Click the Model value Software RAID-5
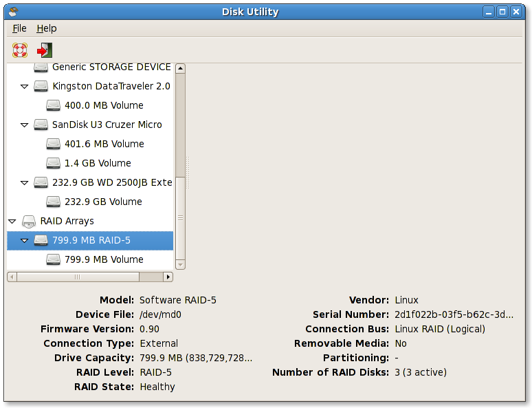Screen dimensions: 532x408 pyautogui.click(x=178, y=300)
